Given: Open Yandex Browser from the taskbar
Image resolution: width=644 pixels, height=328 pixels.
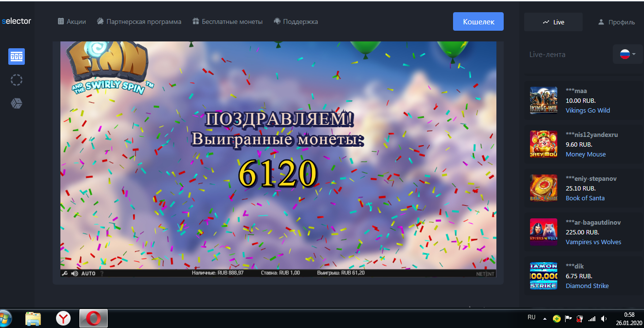Looking at the screenshot, I should click(x=63, y=319).
